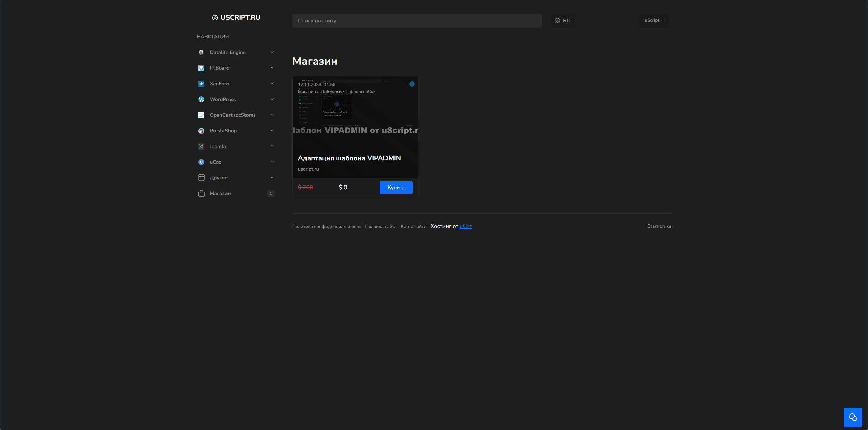The height and width of the screenshot is (430, 868).
Task: Expand the IP.Board chevron
Action: [272, 68]
